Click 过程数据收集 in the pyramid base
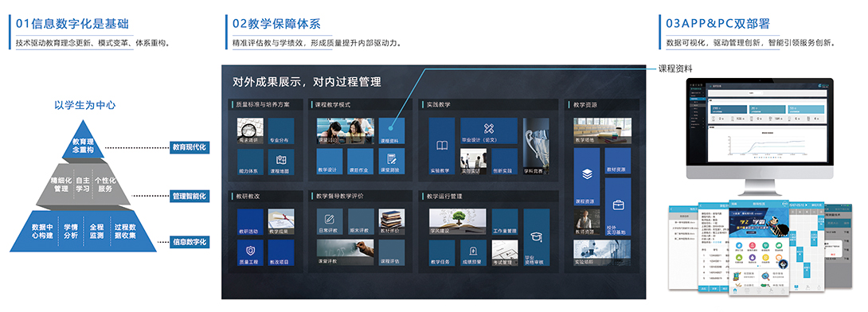Viewport: 868px width, 312px height. point(126,232)
